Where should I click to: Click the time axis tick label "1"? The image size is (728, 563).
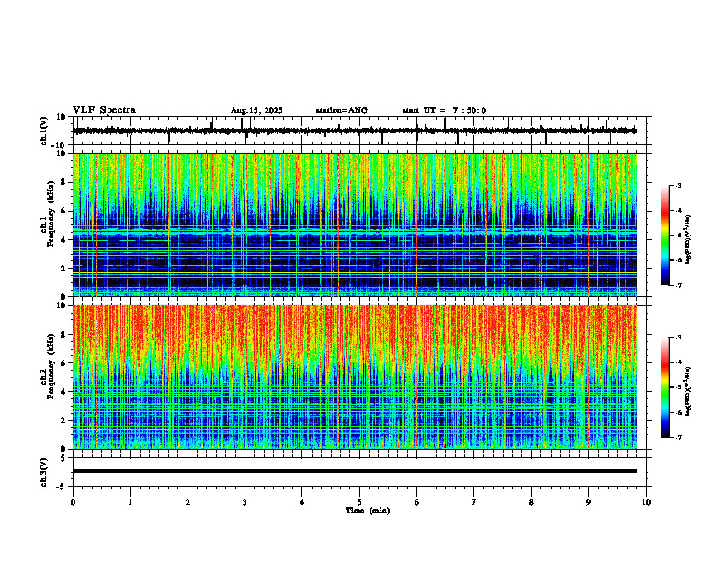[x=130, y=502]
